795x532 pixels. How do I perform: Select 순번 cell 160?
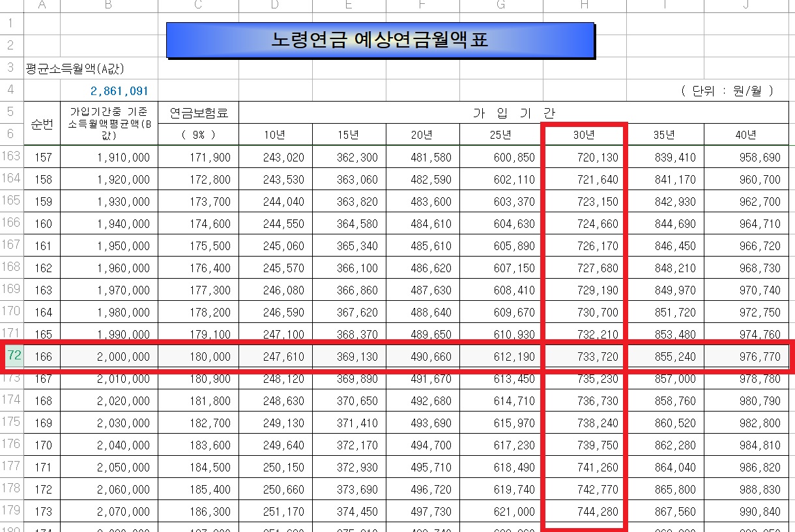(x=42, y=223)
